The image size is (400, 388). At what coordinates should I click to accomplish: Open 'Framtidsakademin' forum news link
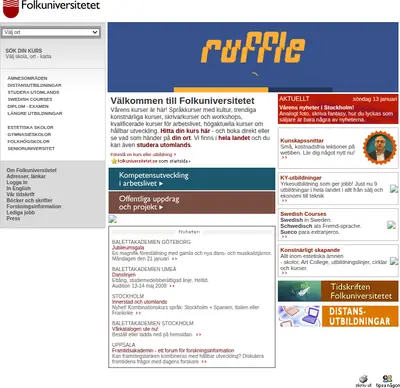[173, 351]
